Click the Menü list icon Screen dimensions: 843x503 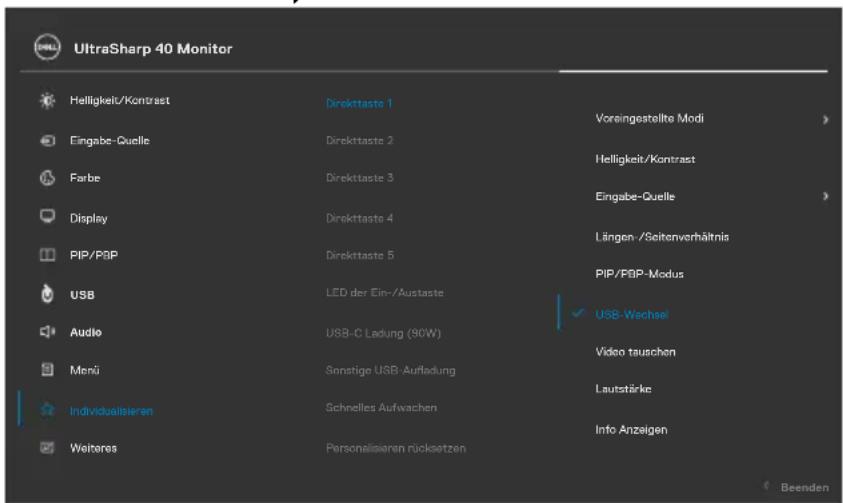pyautogui.click(x=47, y=370)
